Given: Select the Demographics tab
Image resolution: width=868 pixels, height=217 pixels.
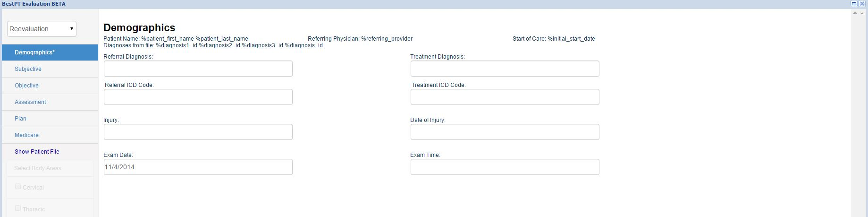Looking at the screenshot, I should pos(34,52).
